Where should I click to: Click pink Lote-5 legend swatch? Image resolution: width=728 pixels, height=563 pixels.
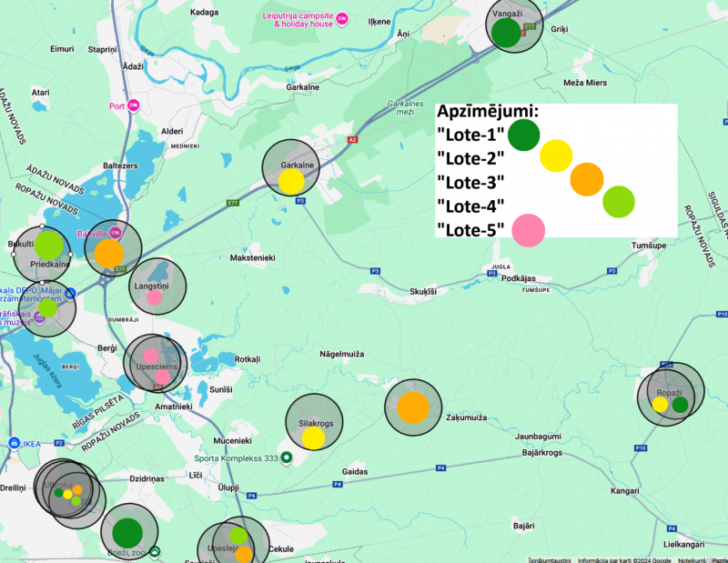[529, 230]
